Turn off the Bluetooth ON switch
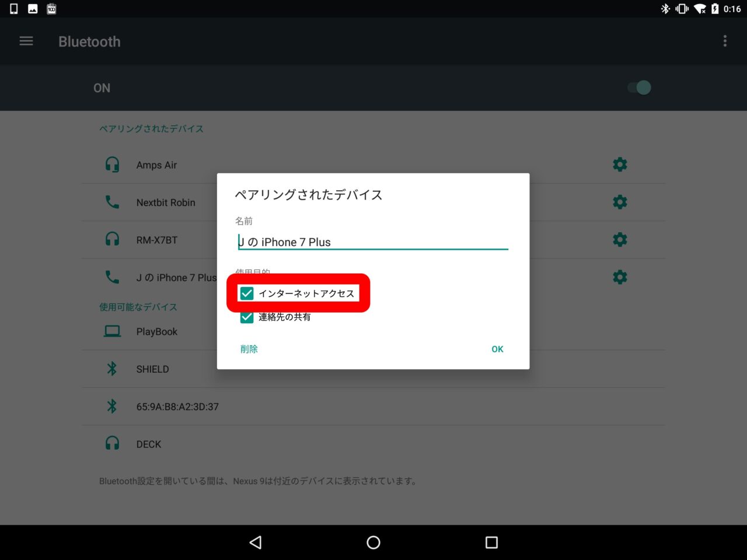 [x=639, y=87]
